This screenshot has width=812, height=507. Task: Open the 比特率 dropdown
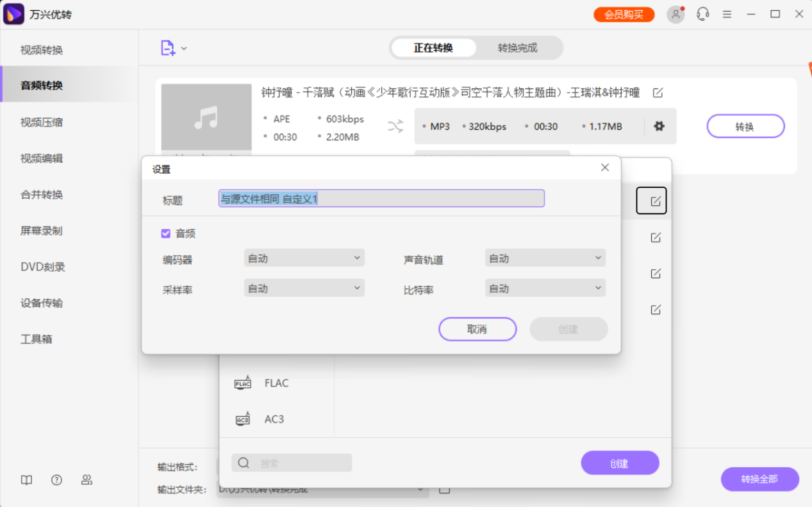pos(545,288)
